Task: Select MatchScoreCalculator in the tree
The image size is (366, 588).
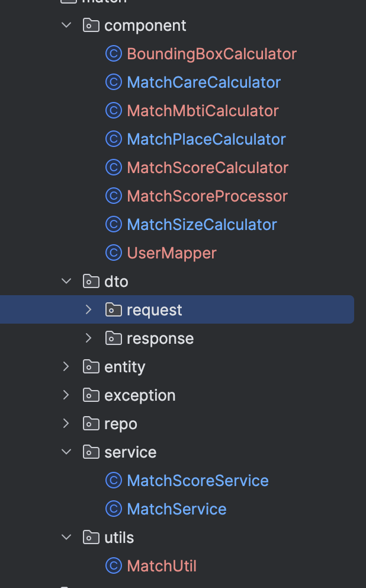Action: pyautogui.click(x=207, y=168)
